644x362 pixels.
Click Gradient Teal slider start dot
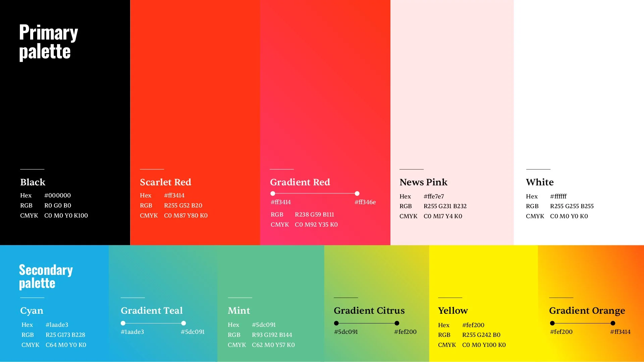click(123, 323)
